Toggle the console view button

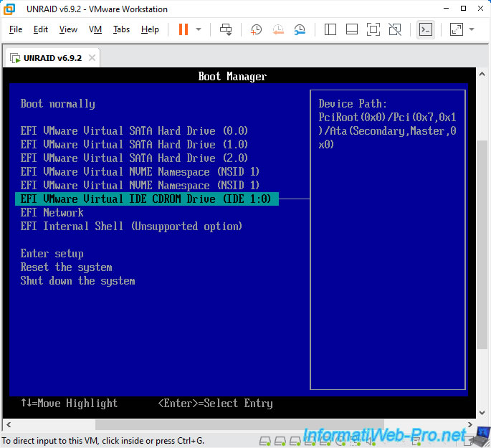(x=426, y=29)
